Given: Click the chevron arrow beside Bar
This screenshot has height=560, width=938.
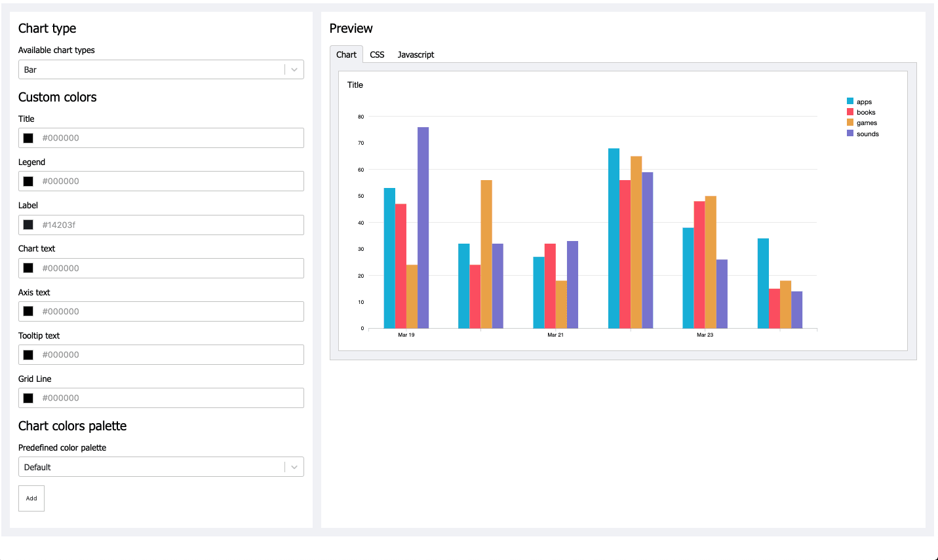Looking at the screenshot, I should 294,69.
